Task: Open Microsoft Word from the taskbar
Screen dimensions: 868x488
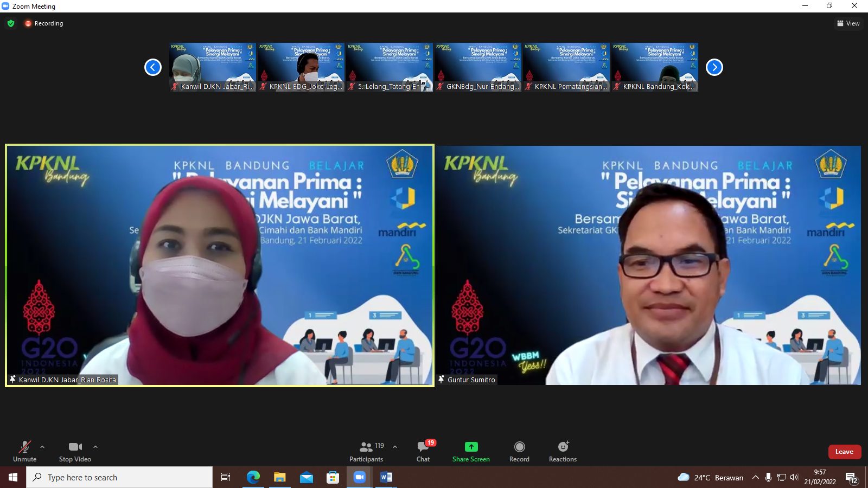Action: click(386, 477)
